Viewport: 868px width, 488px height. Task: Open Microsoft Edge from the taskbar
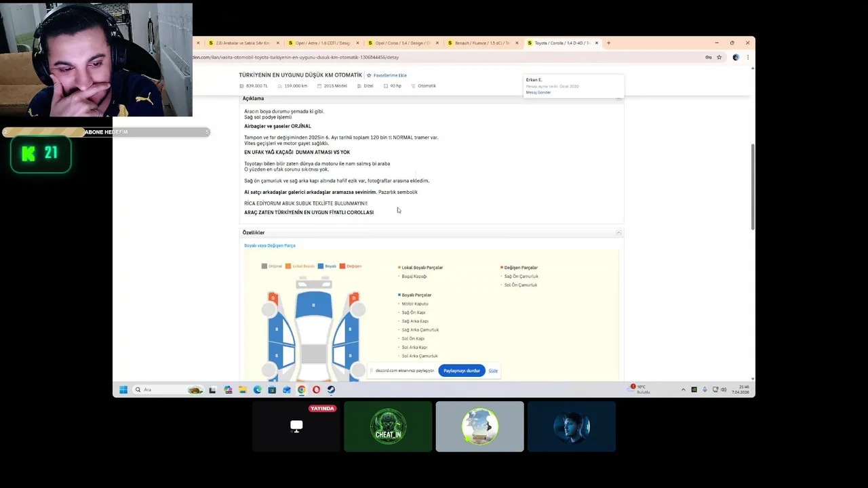click(257, 390)
